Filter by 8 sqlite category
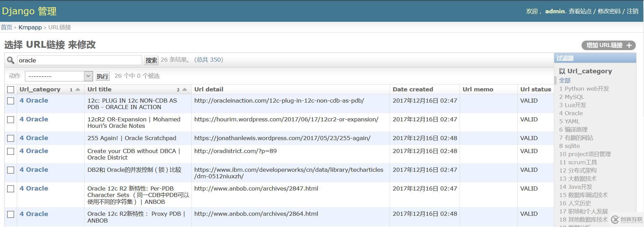The height and width of the screenshot is (227, 644). (569, 146)
